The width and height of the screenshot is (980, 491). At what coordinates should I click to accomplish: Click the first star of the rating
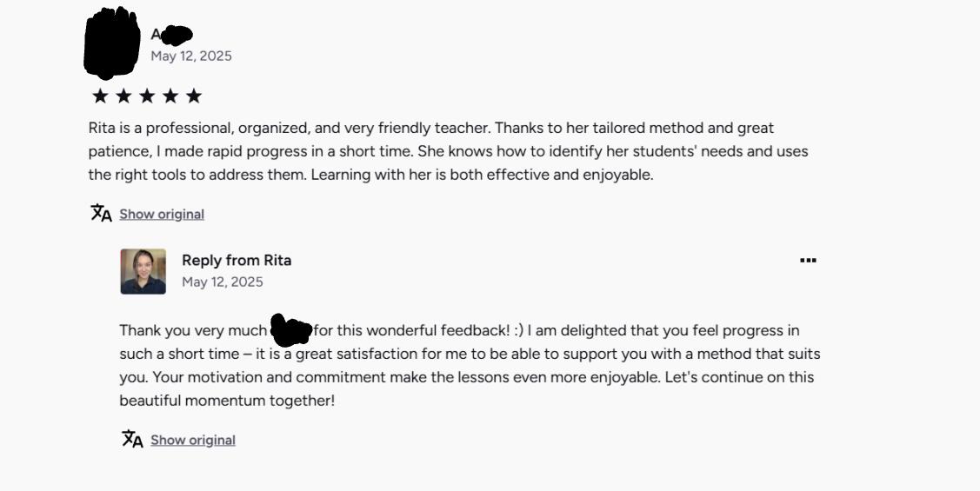coord(100,96)
